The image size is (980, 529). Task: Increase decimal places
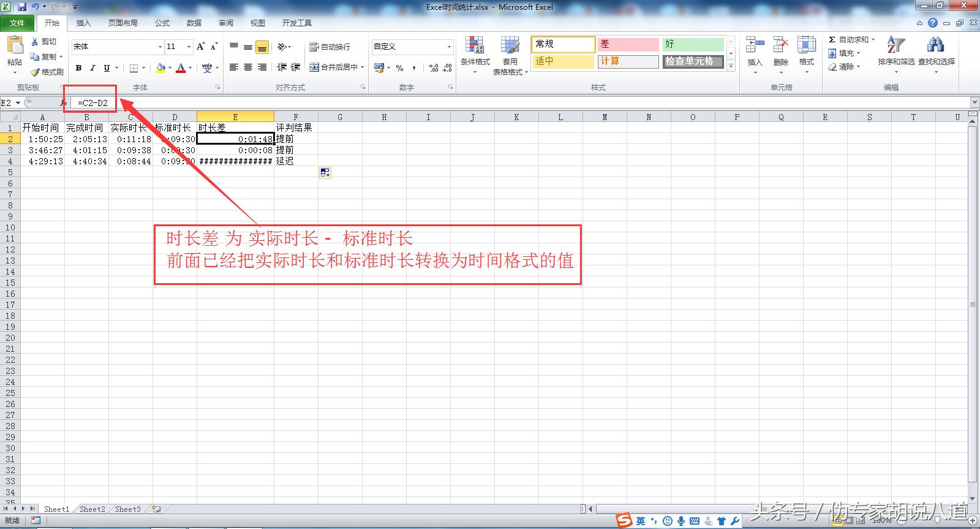[x=434, y=68]
